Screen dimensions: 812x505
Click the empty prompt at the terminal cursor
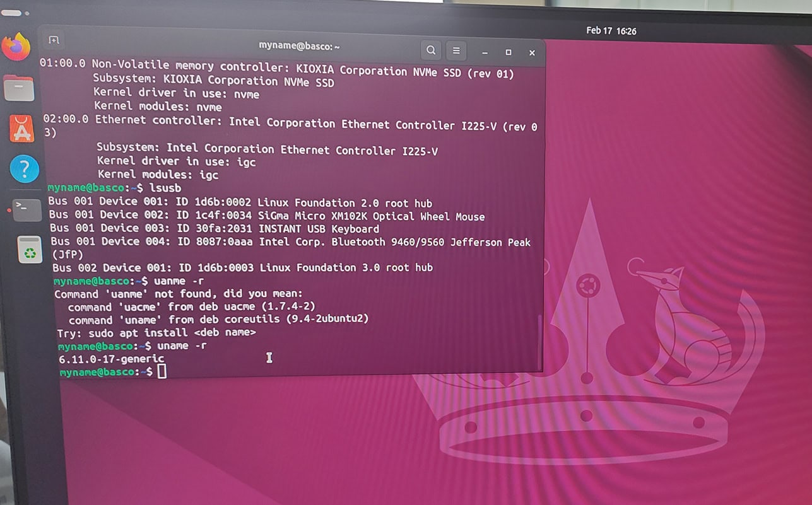point(162,372)
